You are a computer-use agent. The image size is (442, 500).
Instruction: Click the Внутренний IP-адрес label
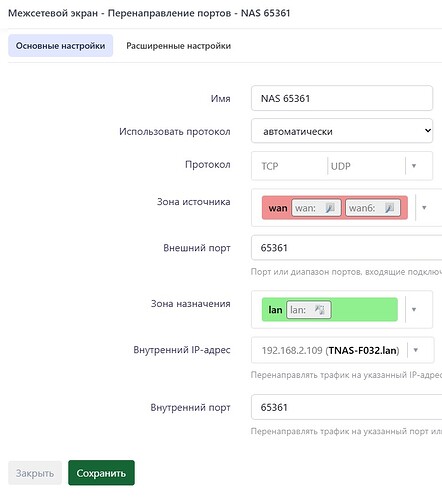(182, 350)
